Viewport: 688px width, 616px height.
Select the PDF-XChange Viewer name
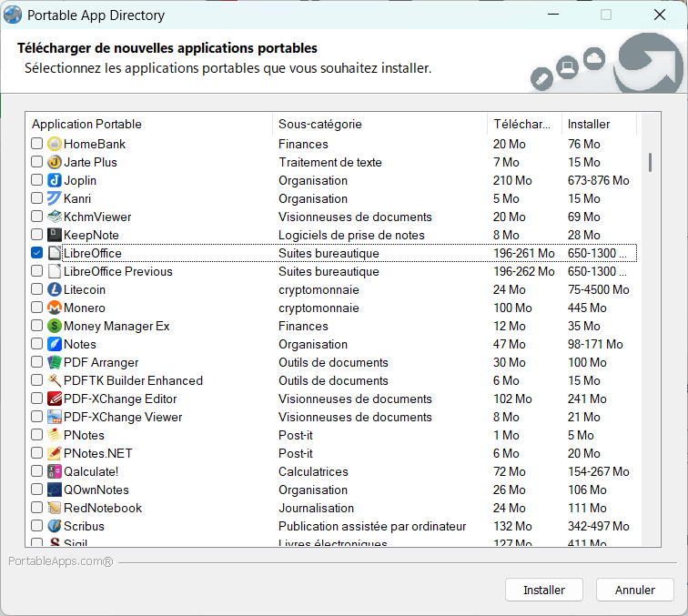pyautogui.click(x=123, y=417)
